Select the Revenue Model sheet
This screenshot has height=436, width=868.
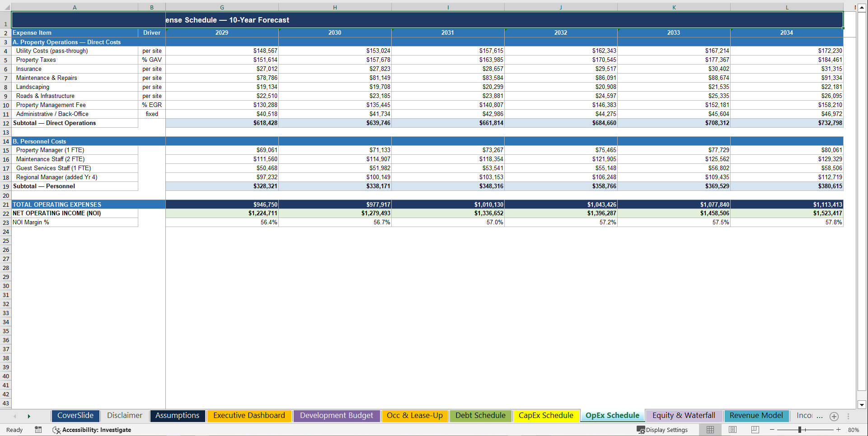[756, 416]
